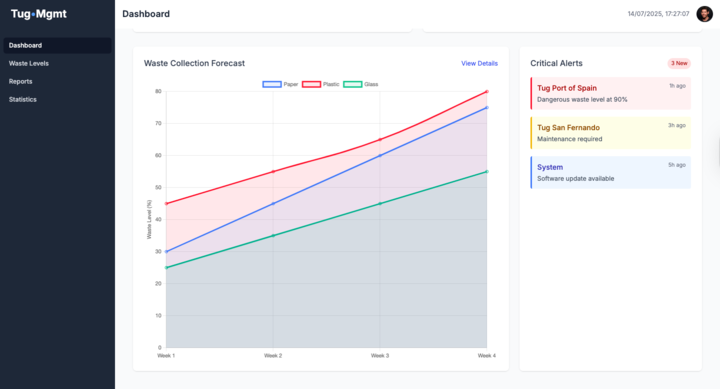Click the Paper Week 3 data point
Screen dimensions: 720x389
[x=380, y=156]
